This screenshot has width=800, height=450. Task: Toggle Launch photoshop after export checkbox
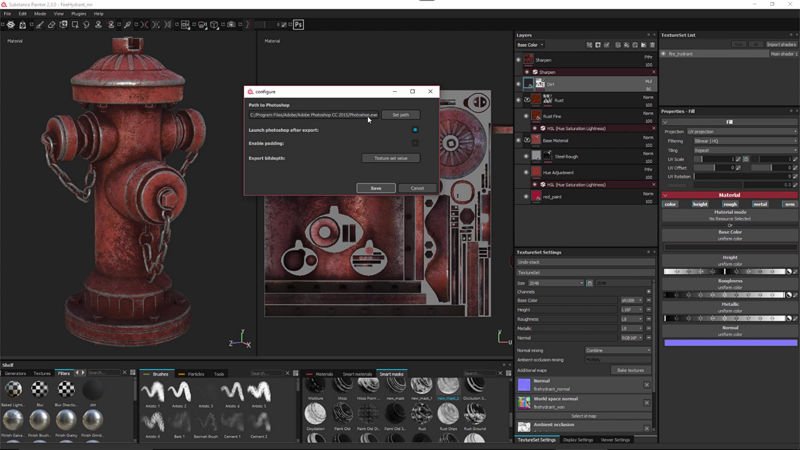click(415, 130)
